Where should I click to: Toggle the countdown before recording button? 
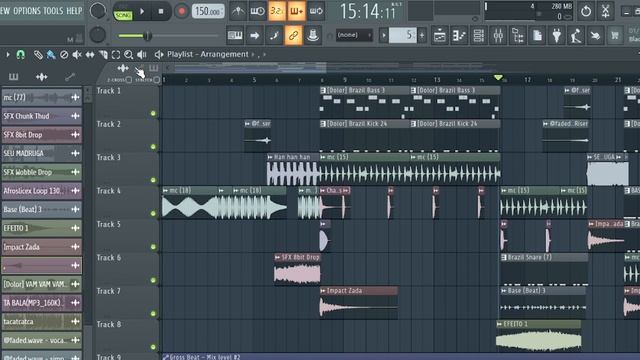[277, 11]
